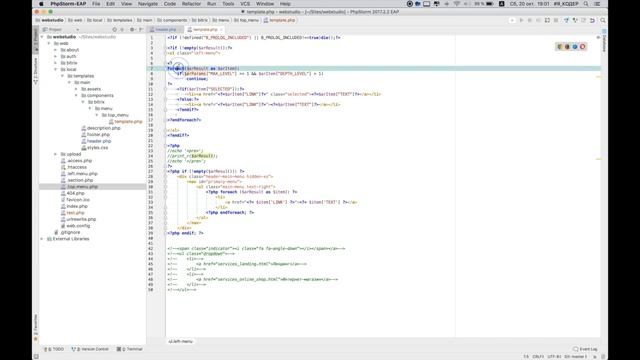Collapse the templates folder
The image size is (640, 360).
62,76
